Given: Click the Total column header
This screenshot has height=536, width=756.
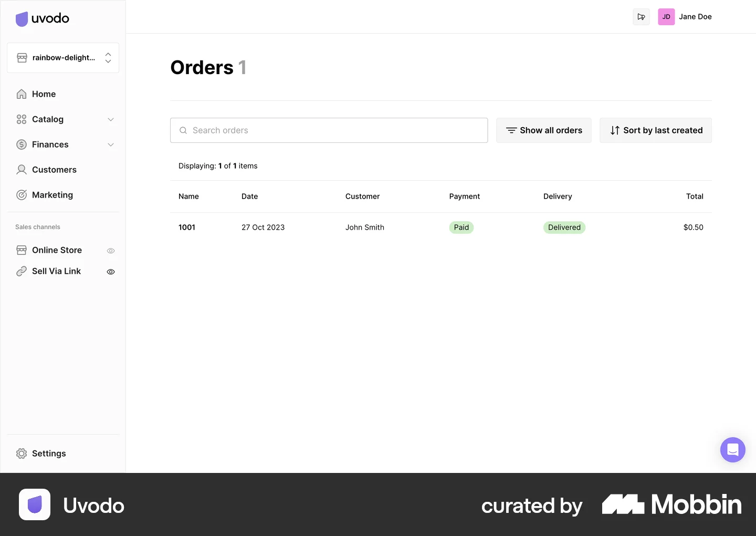Looking at the screenshot, I should [695, 197].
